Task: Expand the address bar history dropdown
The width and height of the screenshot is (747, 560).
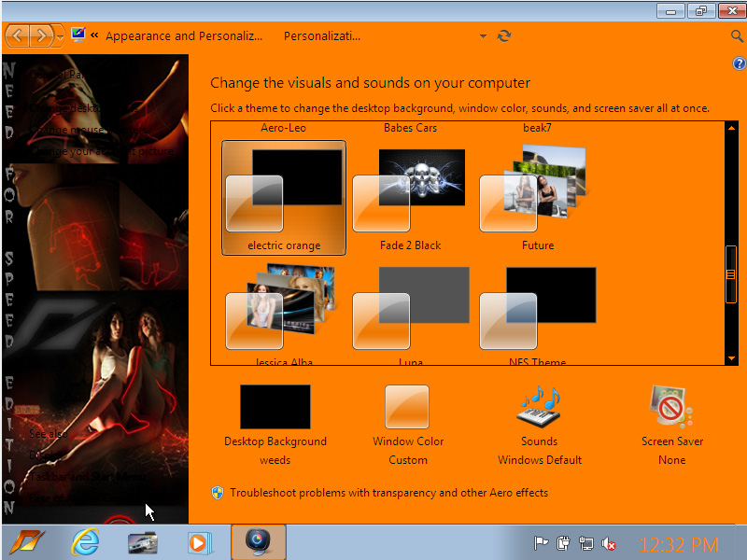Action: coord(483,36)
